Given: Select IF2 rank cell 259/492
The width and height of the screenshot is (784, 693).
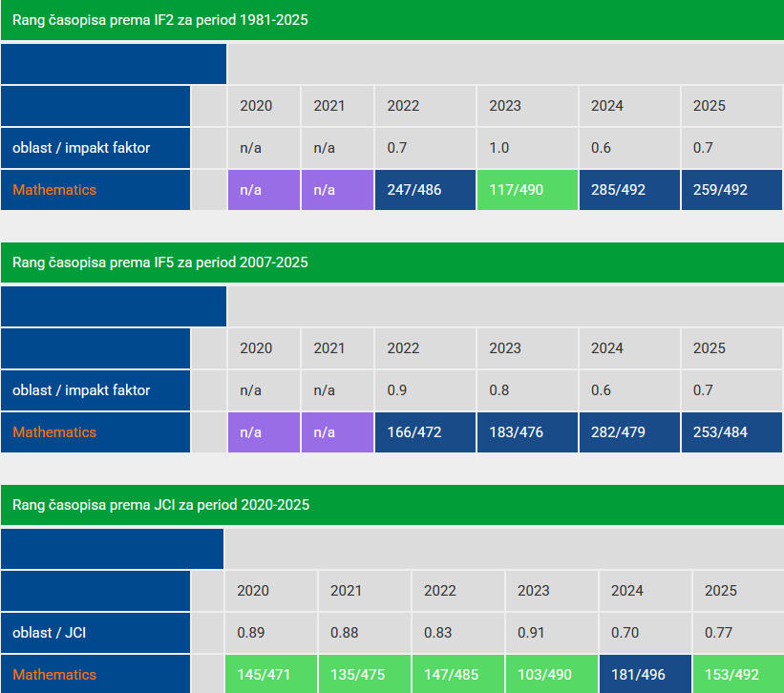Looking at the screenshot, I should pyautogui.click(x=731, y=190).
